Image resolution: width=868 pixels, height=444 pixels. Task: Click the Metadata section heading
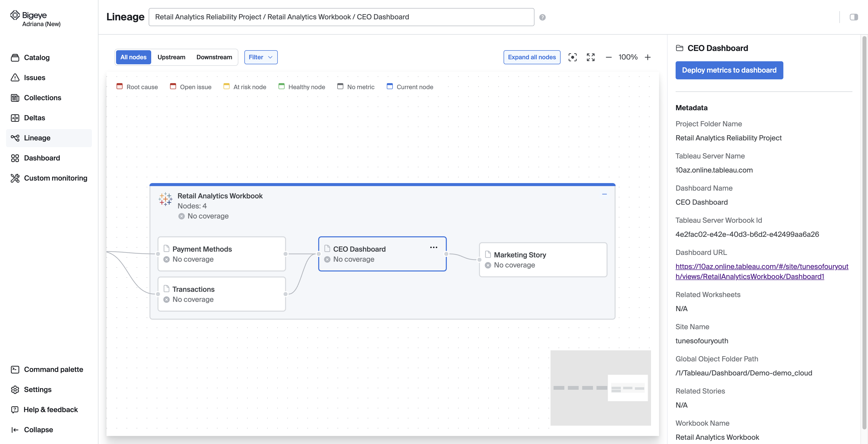click(691, 108)
